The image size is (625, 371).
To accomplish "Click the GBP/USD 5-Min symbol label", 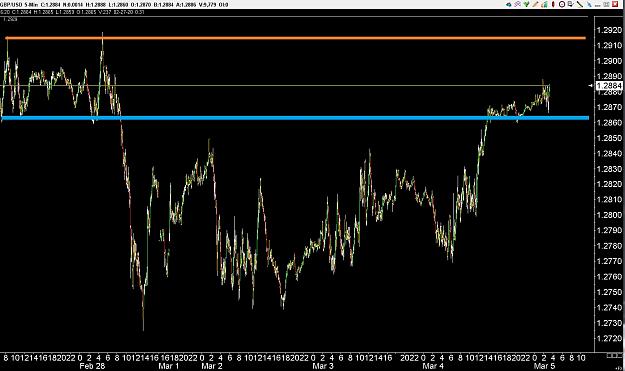I will pos(19,5).
